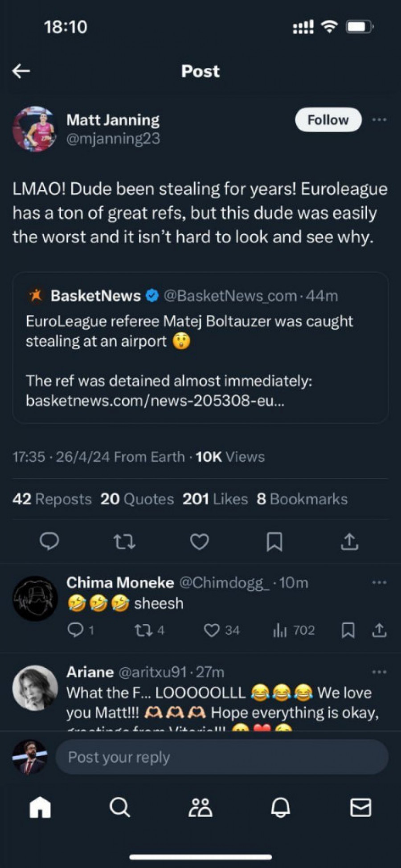Follow Matt Janning

coord(328,120)
